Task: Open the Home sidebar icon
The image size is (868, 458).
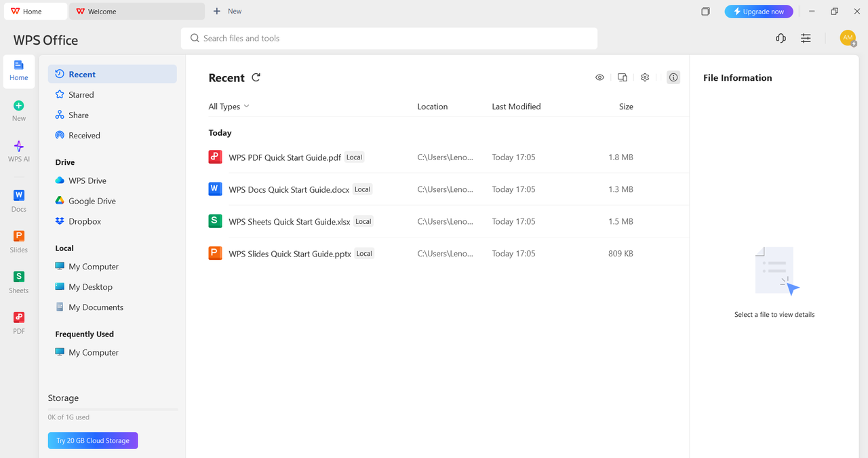Action: coord(19,71)
